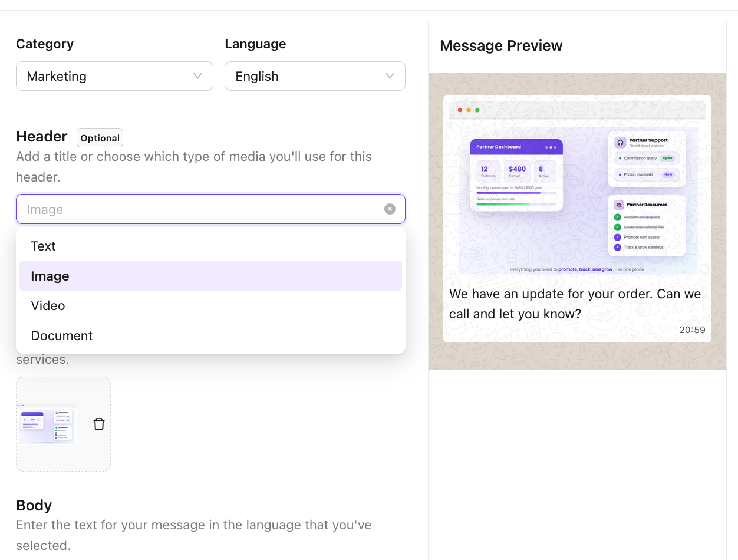Image resolution: width=738 pixels, height=560 pixels.
Task: Select the highlighted Image option
Action: tap(210, 276)
